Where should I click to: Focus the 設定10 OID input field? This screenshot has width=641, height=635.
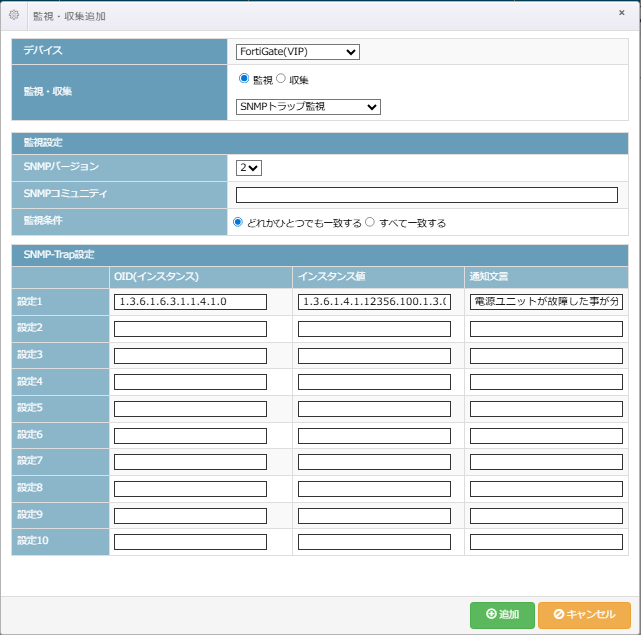190,542
